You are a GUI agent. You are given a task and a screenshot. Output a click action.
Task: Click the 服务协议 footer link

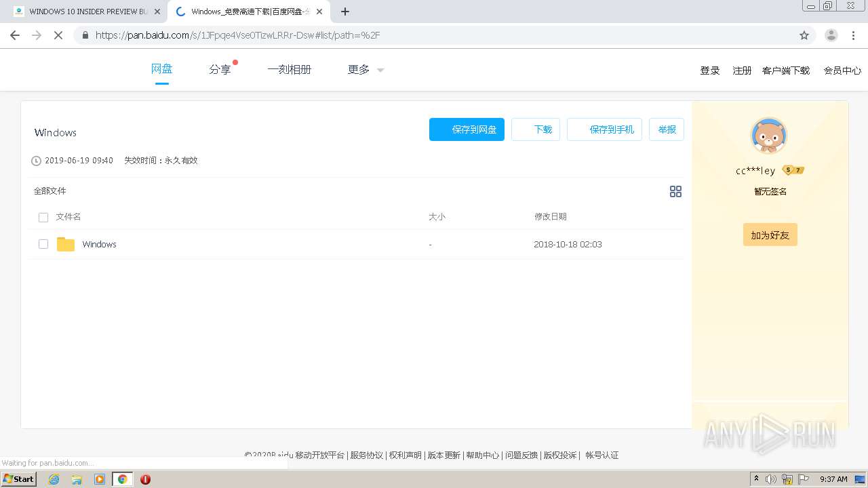coord(366,455)
